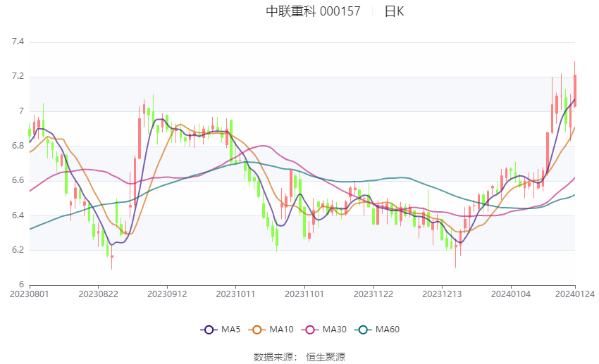Click the 20231101 x-axis date label

click(x=304, y=294)
